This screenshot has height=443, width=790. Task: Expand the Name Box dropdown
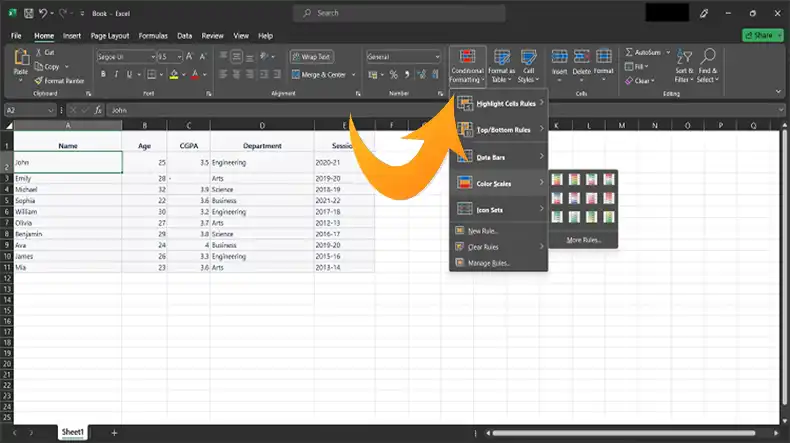point(50,110)
